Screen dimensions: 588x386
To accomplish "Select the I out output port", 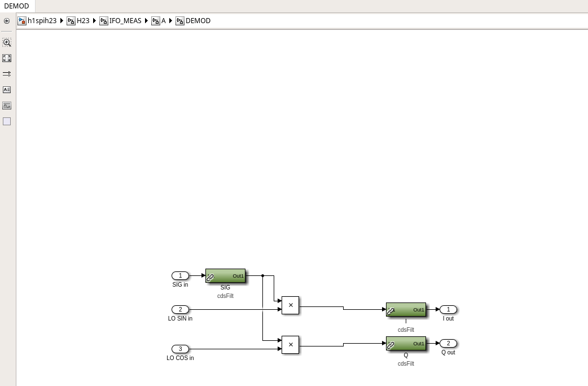I will 448,309.
